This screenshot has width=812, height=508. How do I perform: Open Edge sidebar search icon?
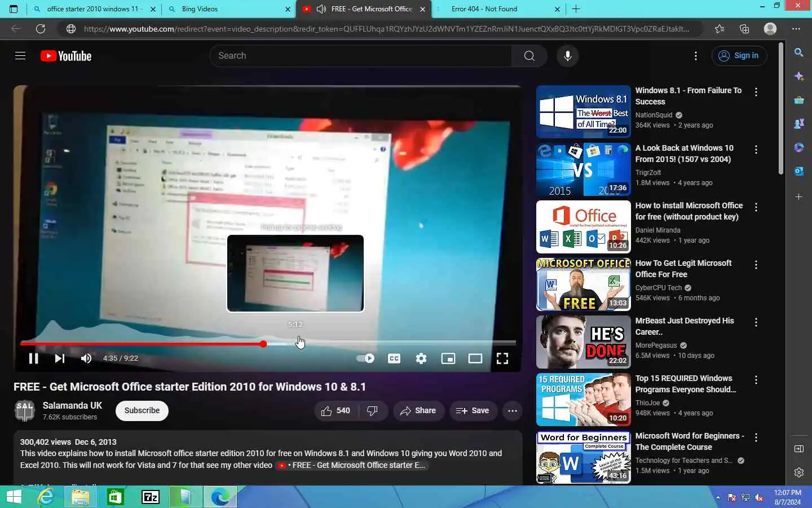pos(799,52)
